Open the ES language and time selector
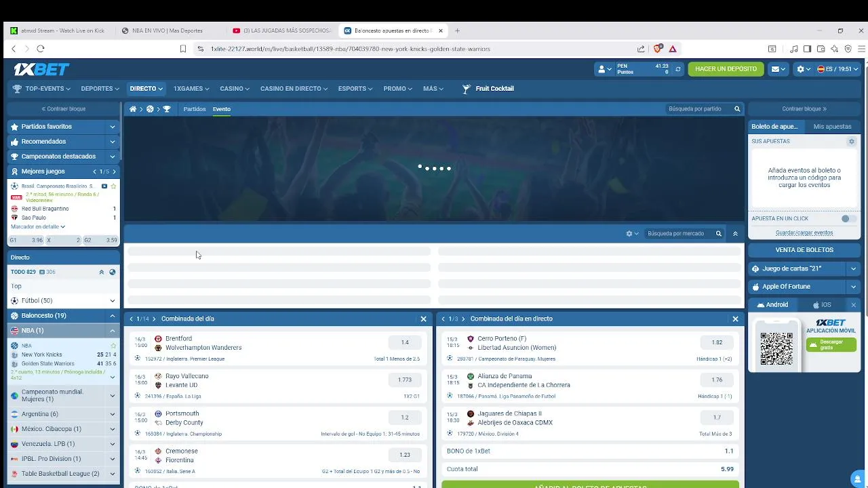The height and width of the screenshot is (488, 868). pyautogui.click(x=837, y=69)
